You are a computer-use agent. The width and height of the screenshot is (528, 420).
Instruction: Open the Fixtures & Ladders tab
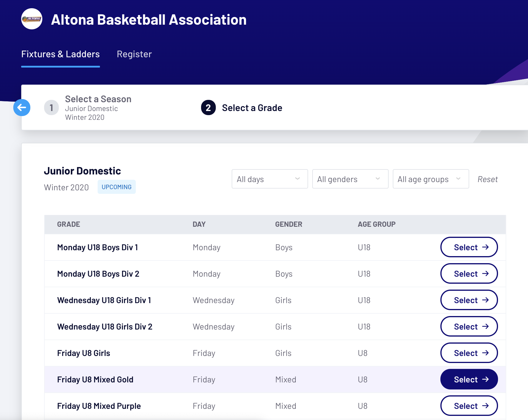(60, 54)
